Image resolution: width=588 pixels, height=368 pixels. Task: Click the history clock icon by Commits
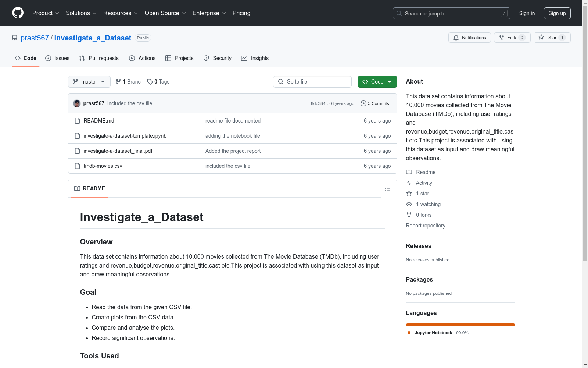[x=363, y=103]
